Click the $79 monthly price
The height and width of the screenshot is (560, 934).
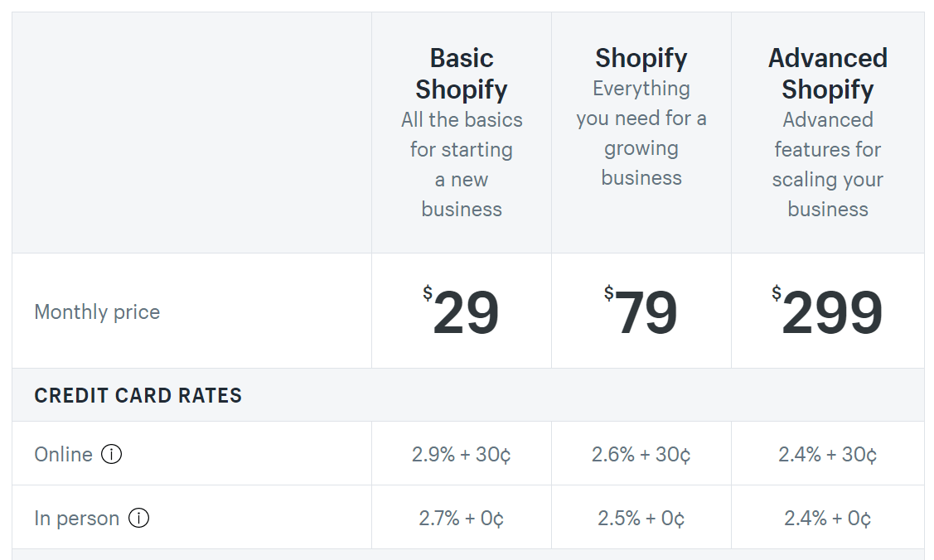click(x=641, y=312)
